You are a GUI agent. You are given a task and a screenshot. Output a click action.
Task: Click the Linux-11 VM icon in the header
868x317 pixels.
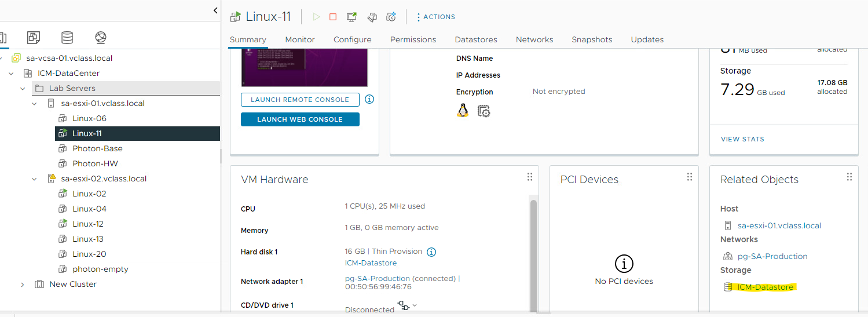236,17
